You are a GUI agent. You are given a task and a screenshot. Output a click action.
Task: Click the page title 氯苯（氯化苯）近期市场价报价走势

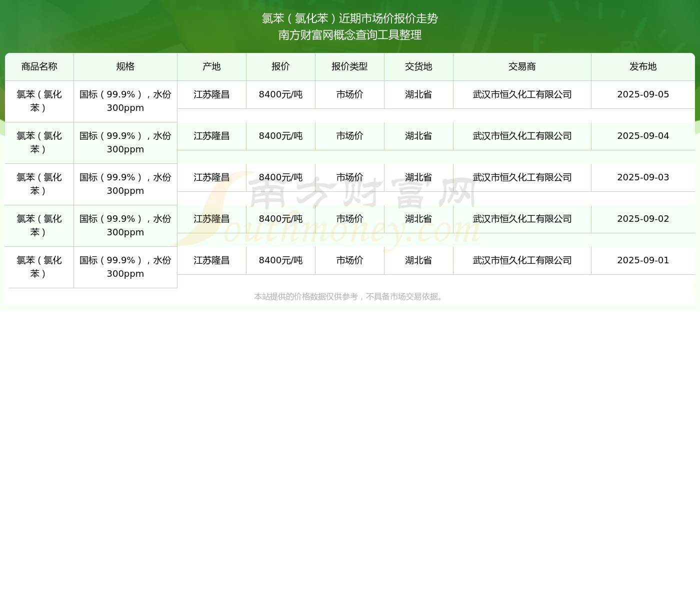(350, 18)
